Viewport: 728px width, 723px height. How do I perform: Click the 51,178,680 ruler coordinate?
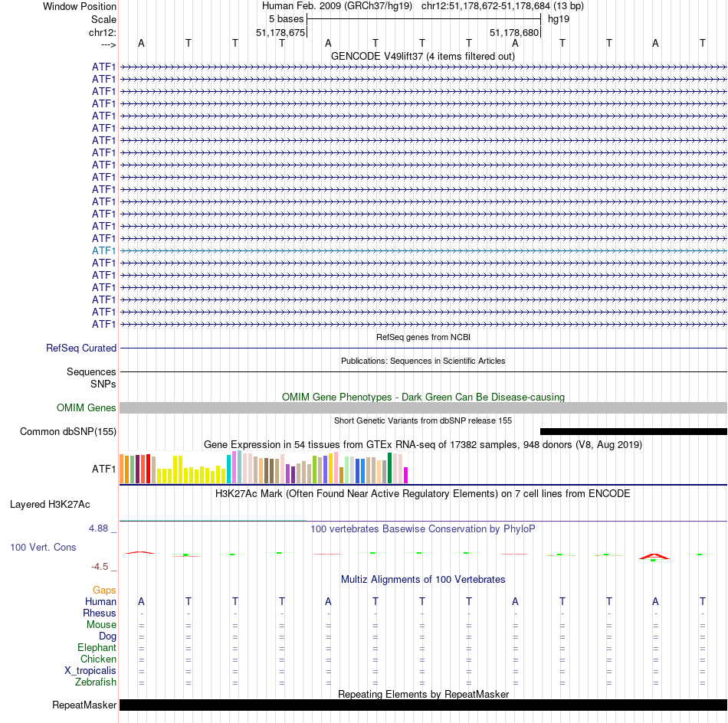point(514,32)
